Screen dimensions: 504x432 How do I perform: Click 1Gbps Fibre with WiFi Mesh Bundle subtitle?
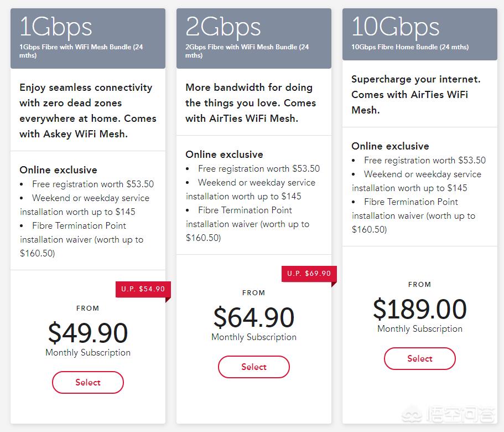click(x=81, y=51)
